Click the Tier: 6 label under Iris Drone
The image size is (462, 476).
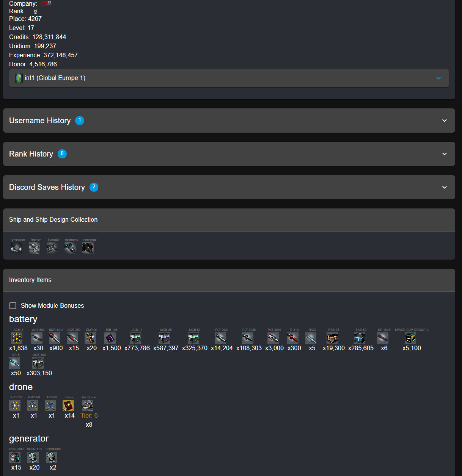click(x=89, y=416)
